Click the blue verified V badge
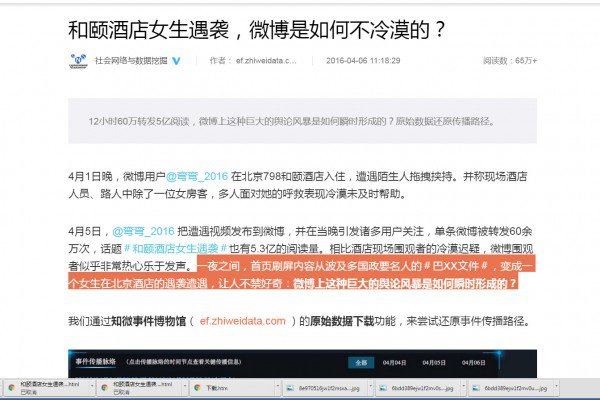This screenshot has width=600, height=400. click(176, 61)
